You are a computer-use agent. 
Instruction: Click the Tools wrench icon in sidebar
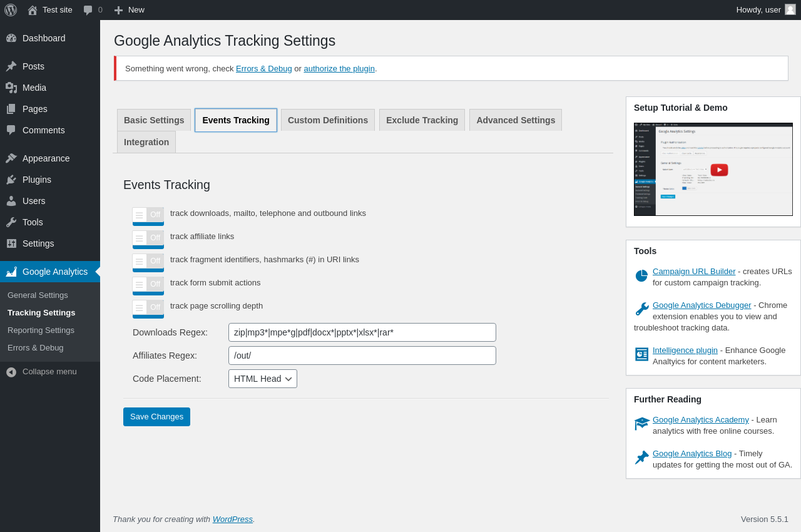11,222
